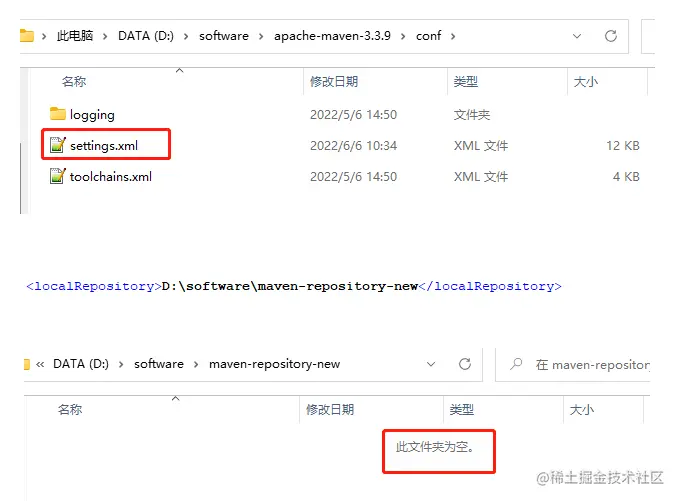Navigate to 此电脑 breadcrumb
The width and height of the screenshot is (679, 501).
pos(74,36)
